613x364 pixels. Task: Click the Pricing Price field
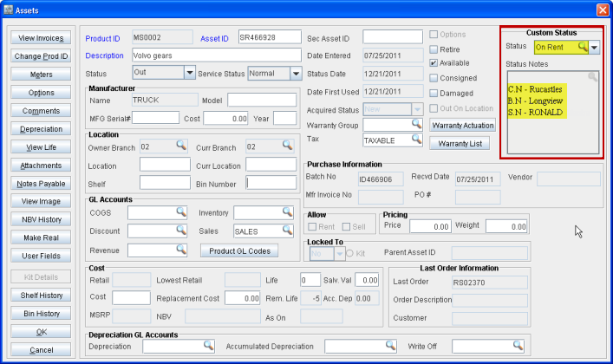[430, 226]
